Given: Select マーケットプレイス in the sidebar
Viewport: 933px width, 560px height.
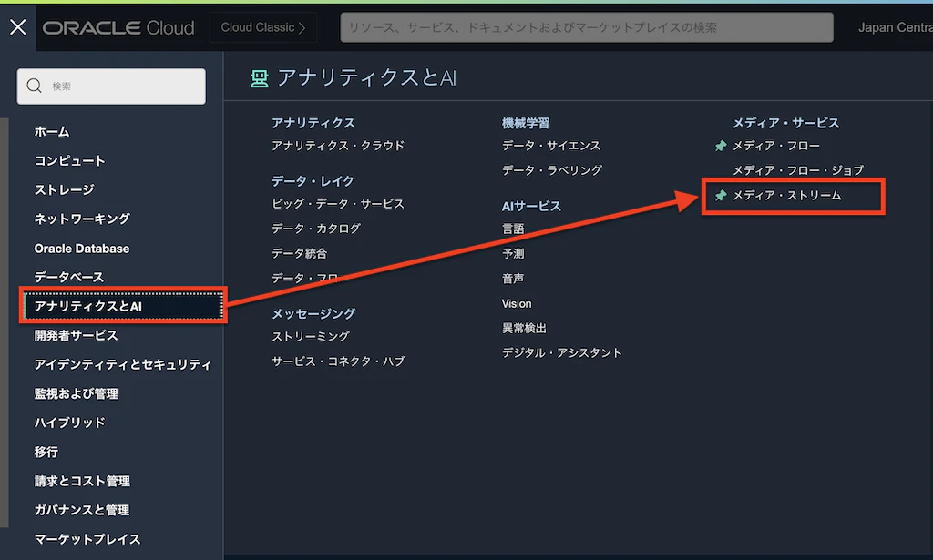Looking at the screenshot, I should (x=87, y=539).
